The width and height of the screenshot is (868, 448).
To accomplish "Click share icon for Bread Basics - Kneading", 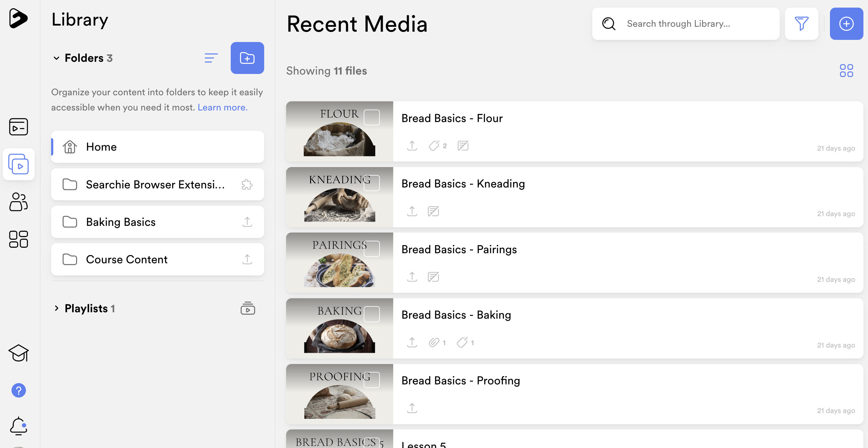I will (x=412, y=211).
